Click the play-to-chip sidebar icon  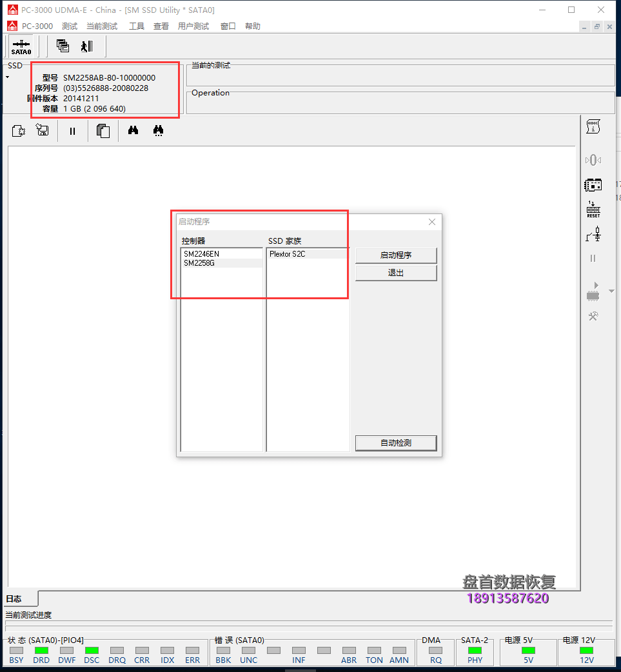pyautogui.click(x=593, y=291)
